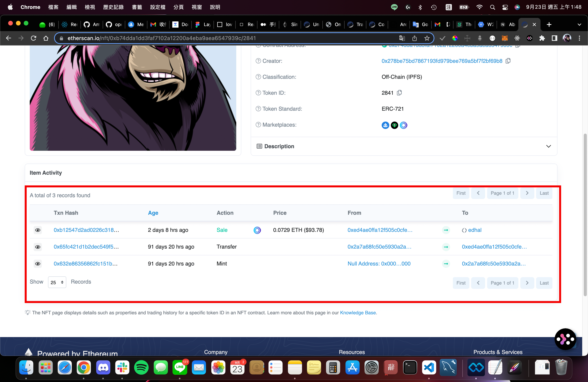
Task: Expand the Description section
Action: pyautogui.click(x=548, y=146)
